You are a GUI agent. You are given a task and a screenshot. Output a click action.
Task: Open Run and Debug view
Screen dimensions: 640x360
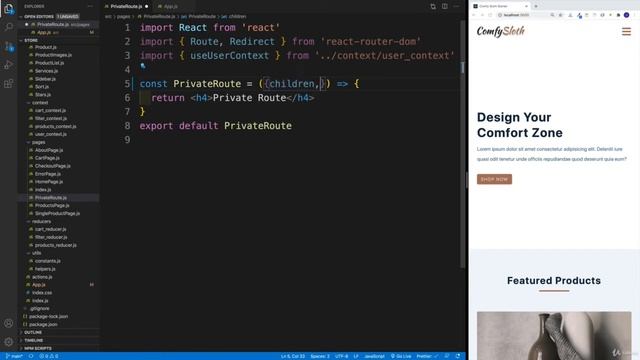[x=9, y=65]
